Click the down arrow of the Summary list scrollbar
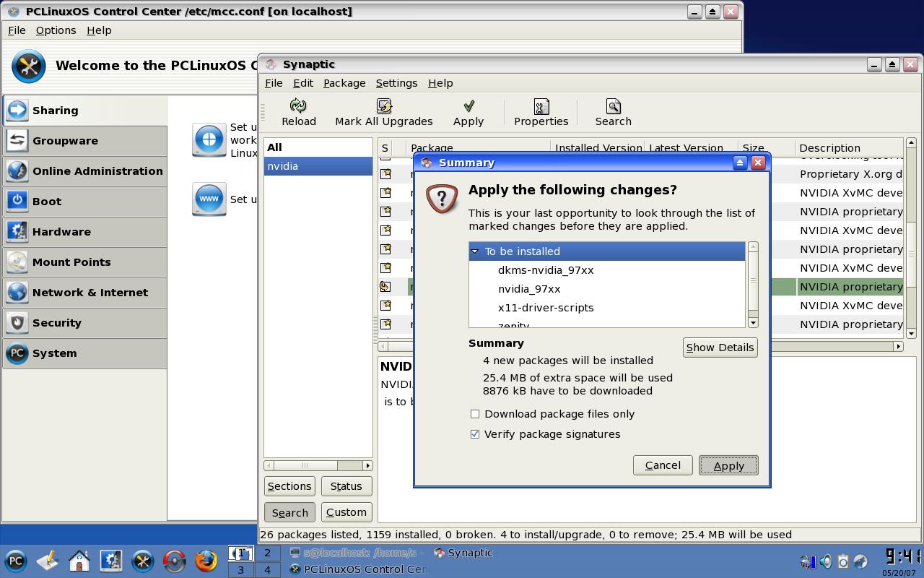The height and width of the screenshot is (578, 924). point(753,322)
